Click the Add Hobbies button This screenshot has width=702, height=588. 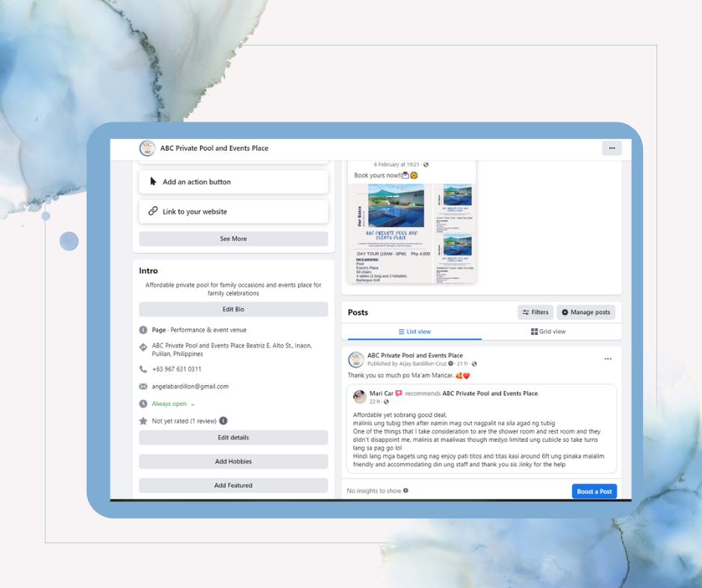click(233, 461)
